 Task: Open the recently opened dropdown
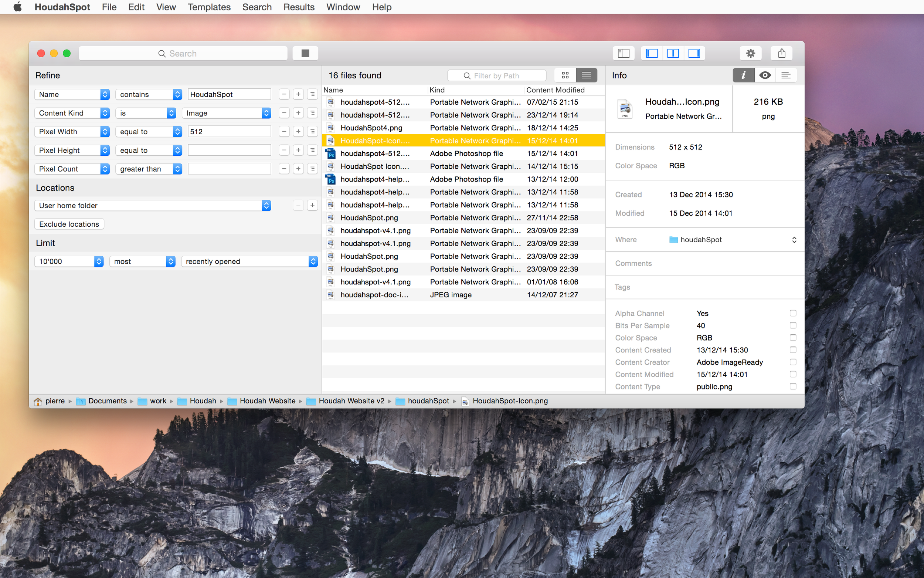tap(249, 261)
